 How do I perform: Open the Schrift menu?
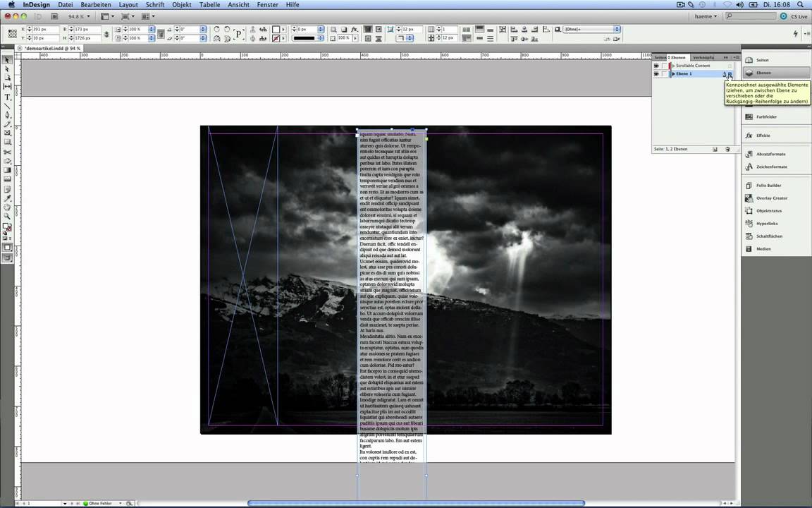point(155,5)
